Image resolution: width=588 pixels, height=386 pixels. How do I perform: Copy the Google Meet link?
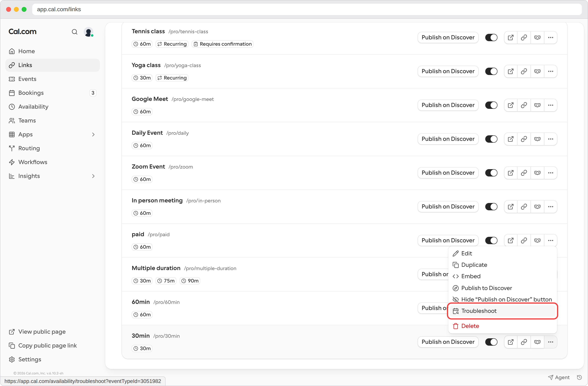(524, 105)
